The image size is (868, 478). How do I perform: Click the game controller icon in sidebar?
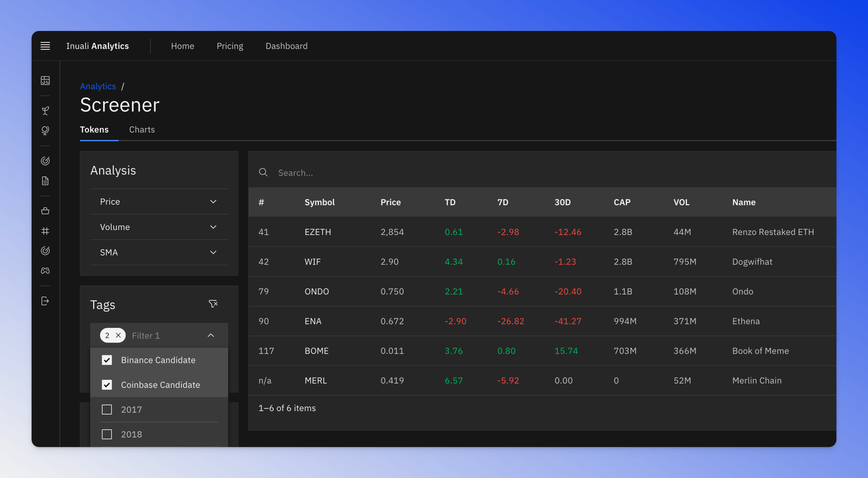coord(45,271)
